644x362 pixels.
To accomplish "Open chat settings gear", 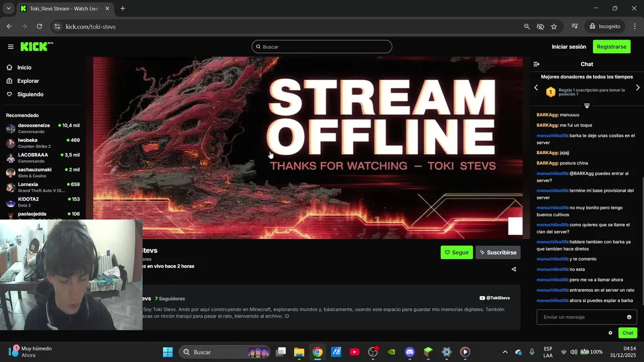I will 610,333.
